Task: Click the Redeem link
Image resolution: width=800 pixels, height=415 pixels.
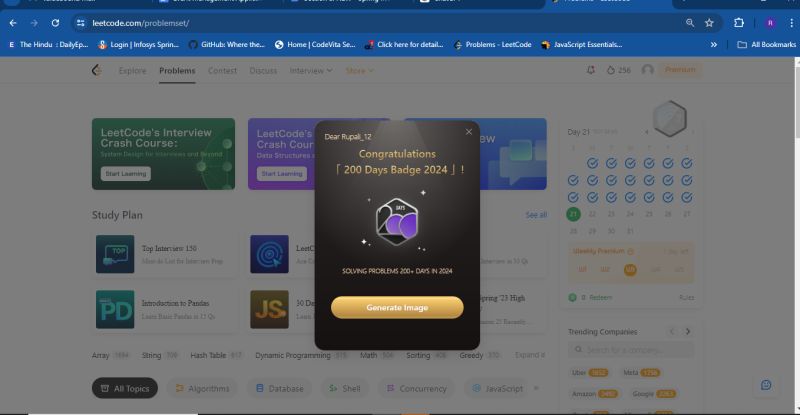Action: pyautogui.click(x=601, y=298)
